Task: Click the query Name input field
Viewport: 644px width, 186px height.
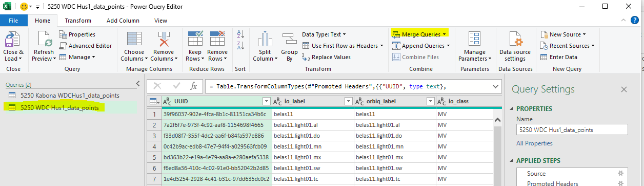Action: (572, 130)
